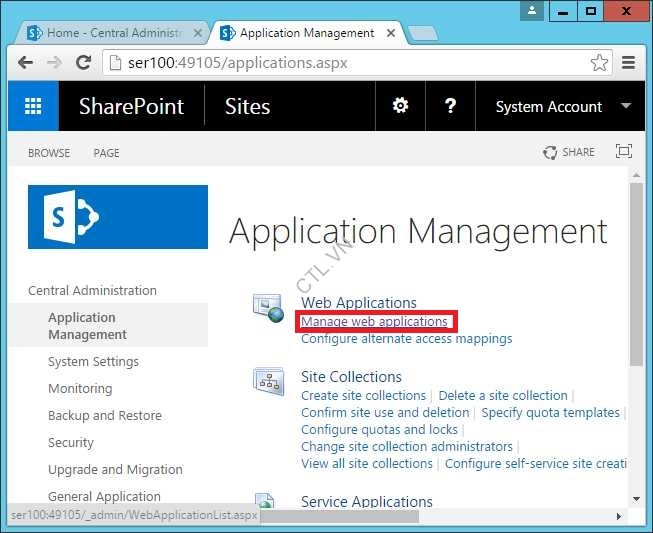Open View all site collections

(367, 463)
